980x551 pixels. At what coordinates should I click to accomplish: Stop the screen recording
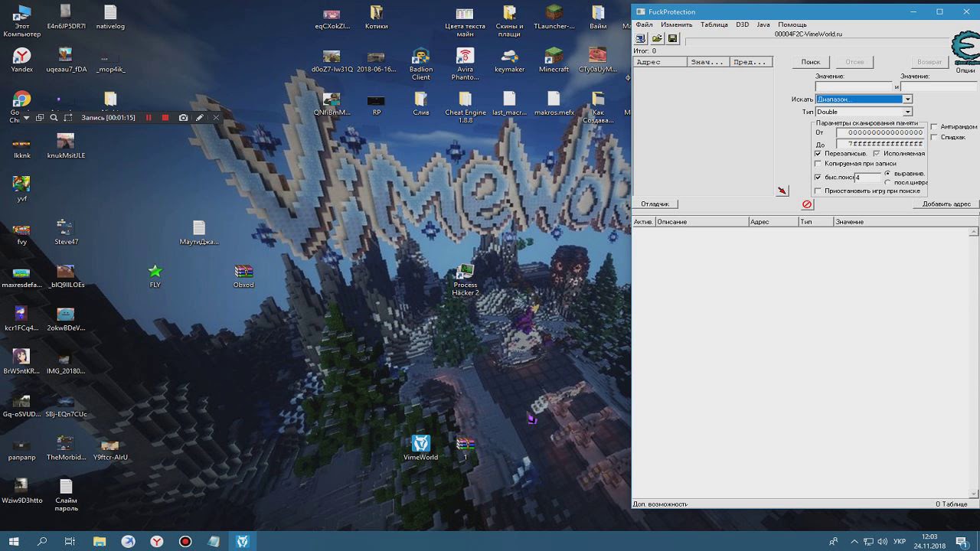coord(165,118)
